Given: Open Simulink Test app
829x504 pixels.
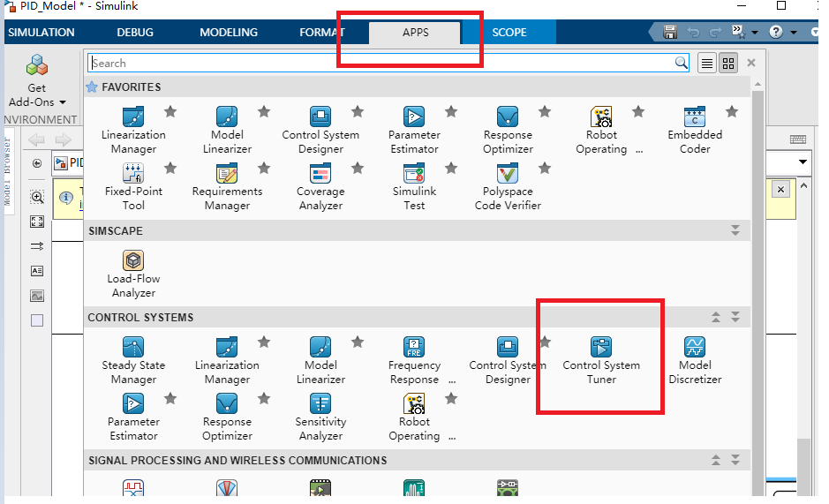Looking at the screenshot, I should tap(414, 186).
